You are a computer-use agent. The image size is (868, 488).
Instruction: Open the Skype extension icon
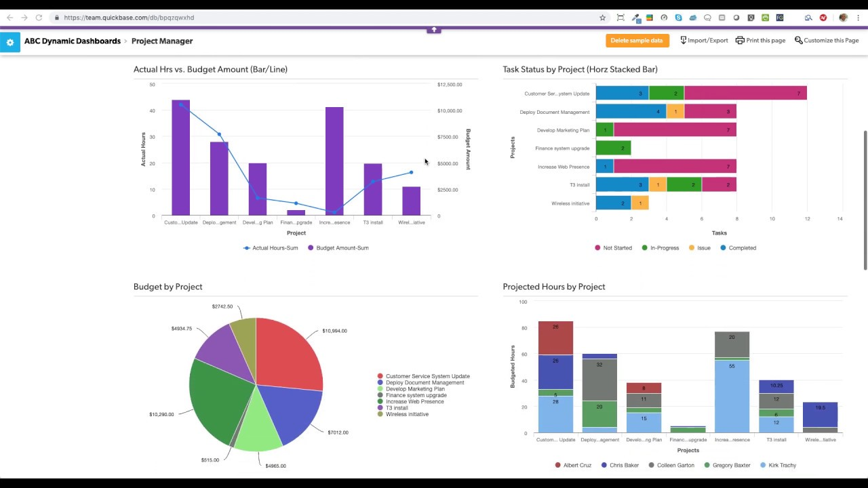[x=678, y=18]
